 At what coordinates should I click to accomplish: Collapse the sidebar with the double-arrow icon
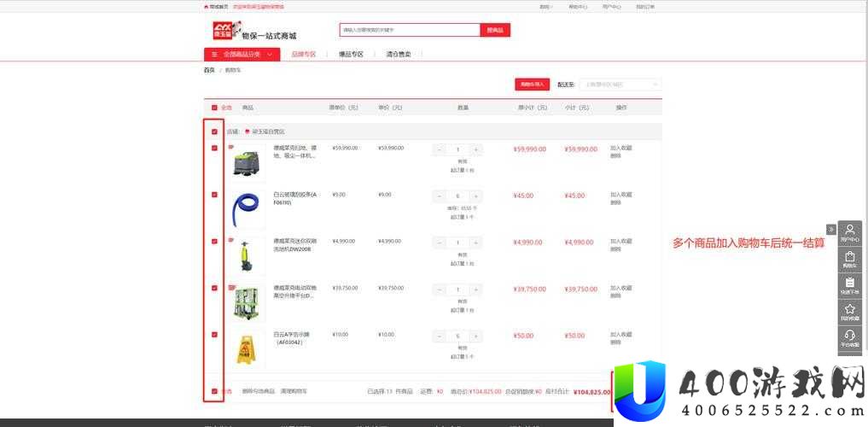[831, 229]
